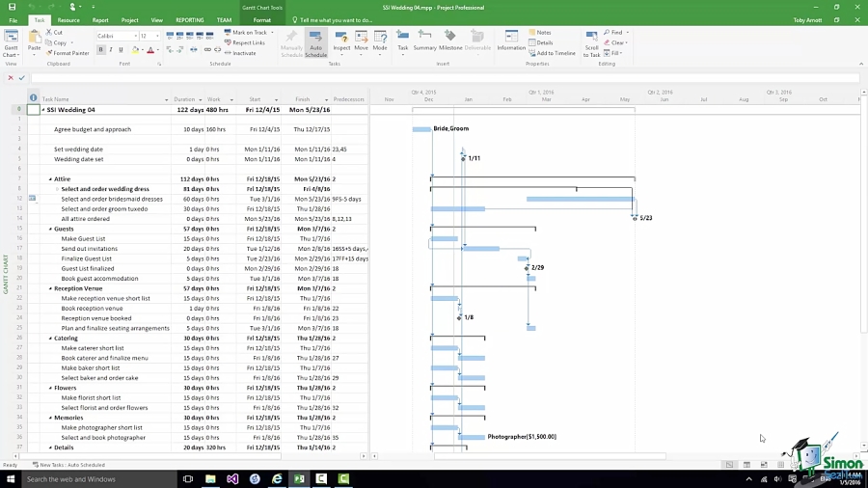Mark task 50% complete
The height and width of the screenshot is (488, 868).
[x=190, y=35]
